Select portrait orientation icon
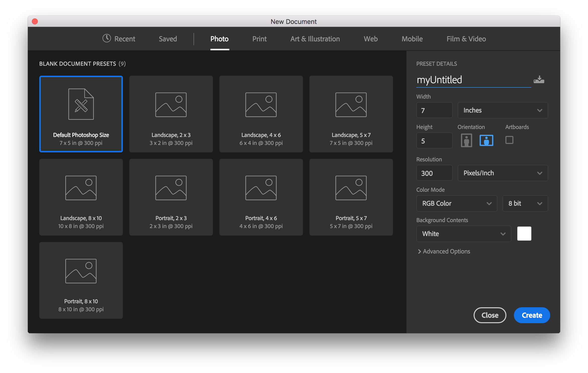Image resolution: width=588 pixels, height=373 pixels. [466, 140]
